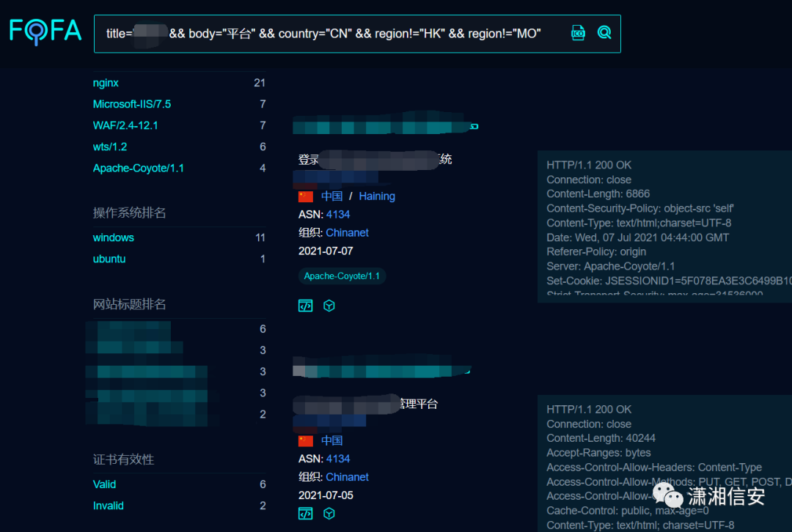Click Chinanet organization in second result

(347, 477)
